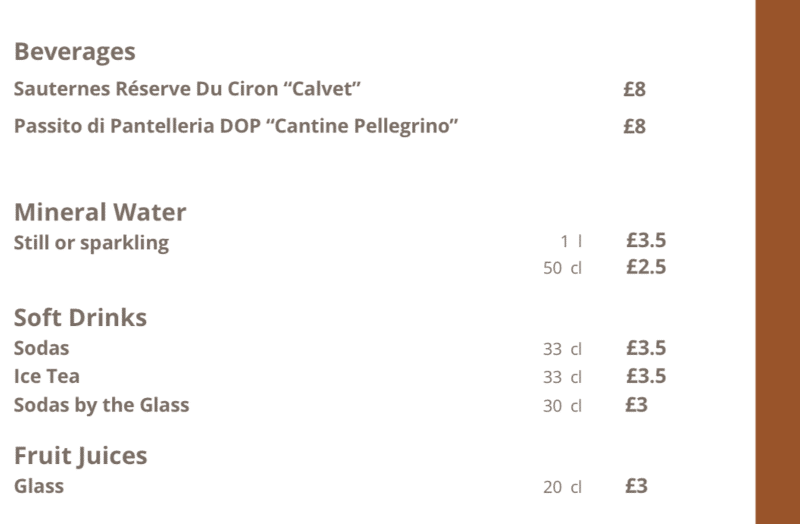800x524 pixels.
Task: Select Sauternes Réserve Du Ciron "Calvet"
Action: pos(187,89)
